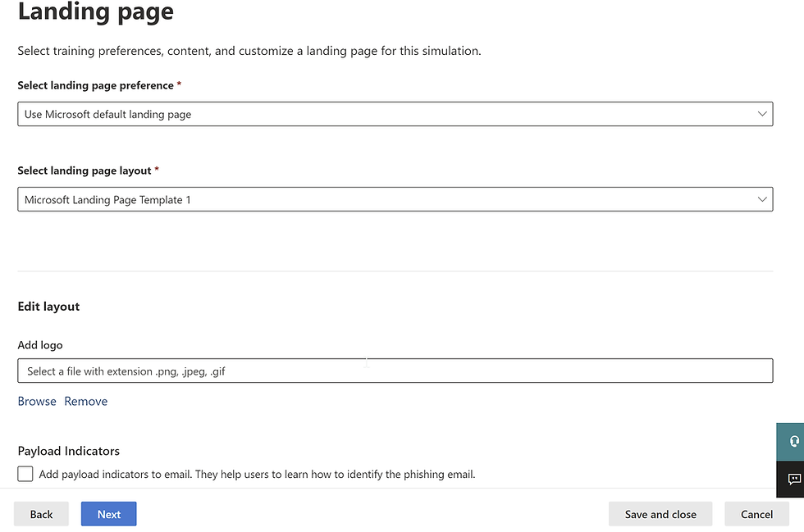Select the Edit layout heading
The image size is (804, 532).
(x=48, y=307)
